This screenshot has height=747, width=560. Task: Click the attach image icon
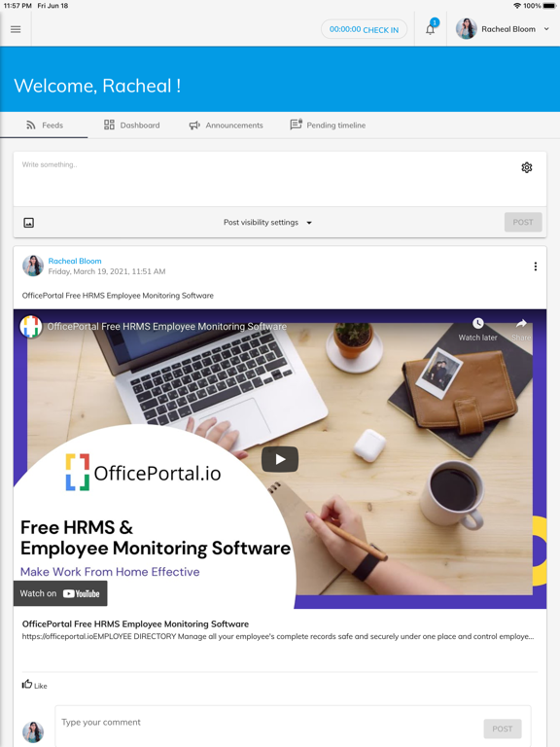click(x=28, y=223)
